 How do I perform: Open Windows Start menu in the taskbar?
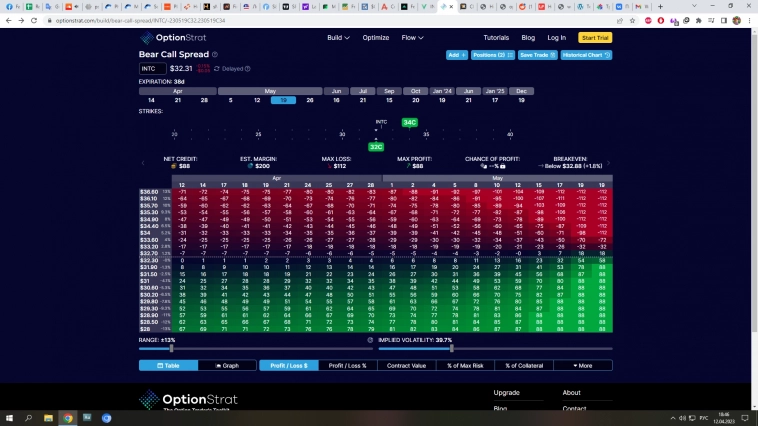coord(8,418)
